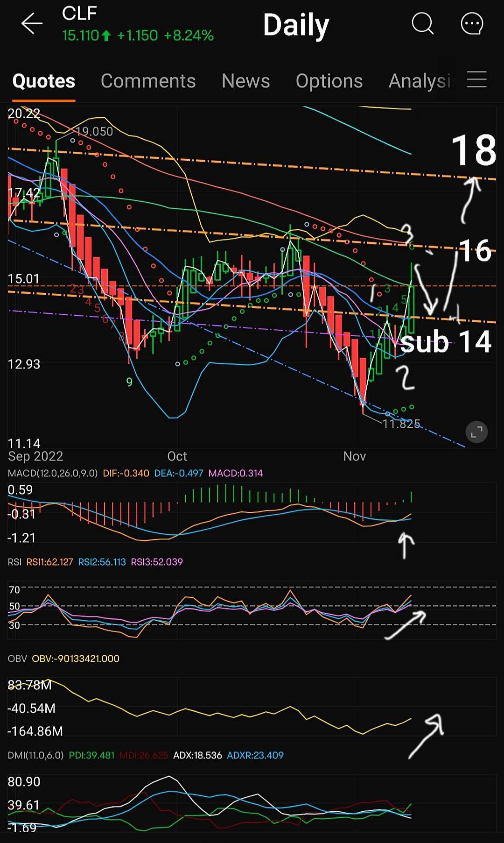Viewport: 504px width, 843px height.
Task: Open the Analysis tab
Action: coord(421,81)
